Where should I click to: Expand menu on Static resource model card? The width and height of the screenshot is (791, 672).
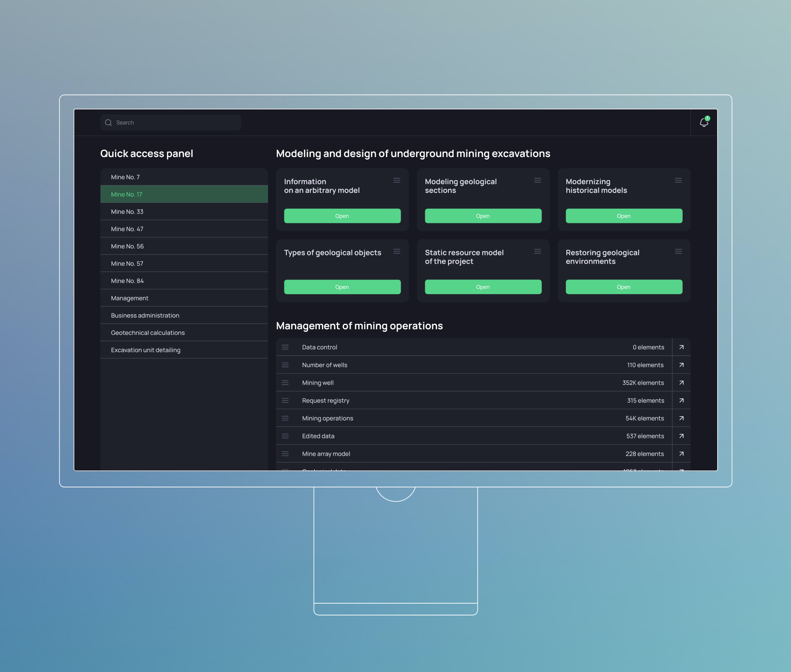tap(537, 251)
